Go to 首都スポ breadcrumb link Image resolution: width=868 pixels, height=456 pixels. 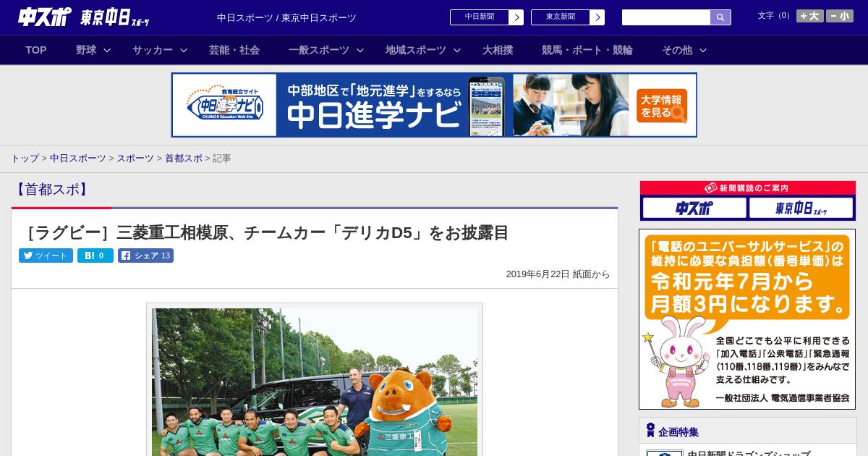point(184,158)
